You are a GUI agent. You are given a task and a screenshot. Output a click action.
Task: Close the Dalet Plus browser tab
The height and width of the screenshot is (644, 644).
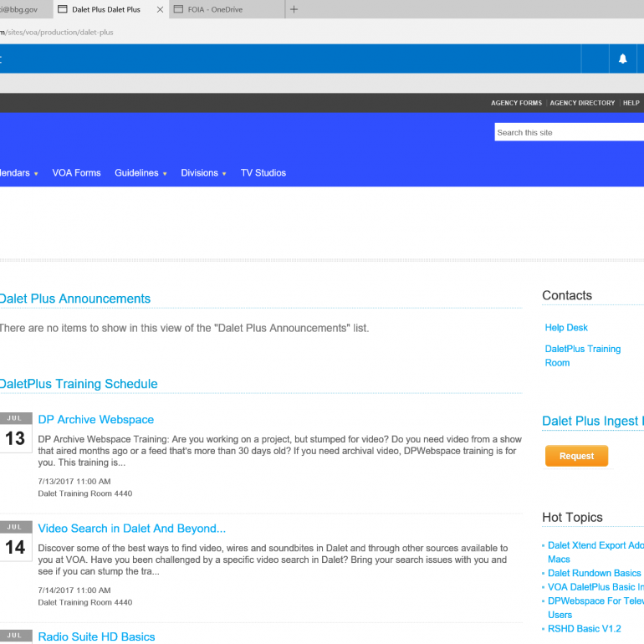pyautogui.click(x=161, y=9)
